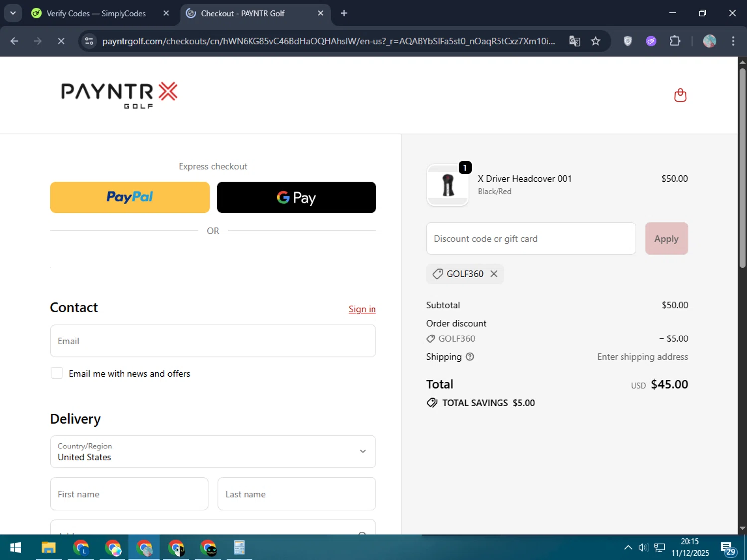Click the Enter shipping address text
The height and width of the screenshot is (560, 747).
(642, 357)
